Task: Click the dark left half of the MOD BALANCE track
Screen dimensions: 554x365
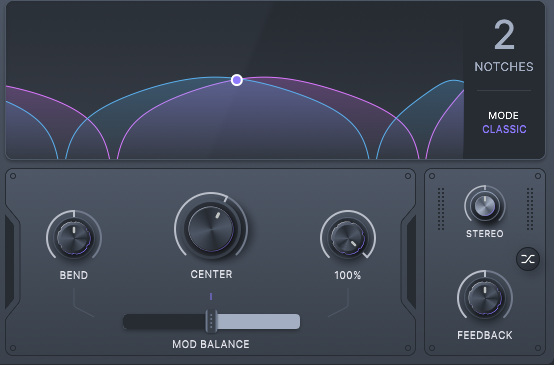Action: 164,322
